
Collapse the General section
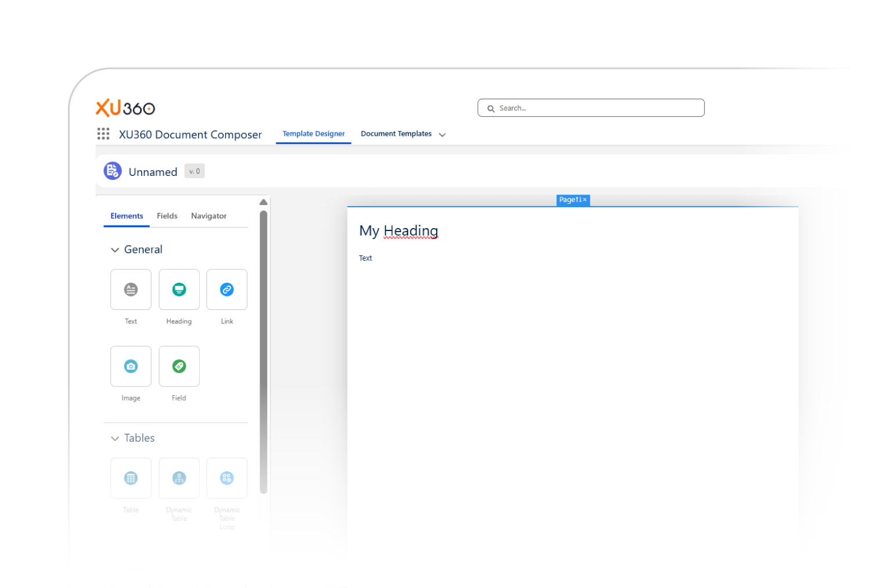pos(115,250)
